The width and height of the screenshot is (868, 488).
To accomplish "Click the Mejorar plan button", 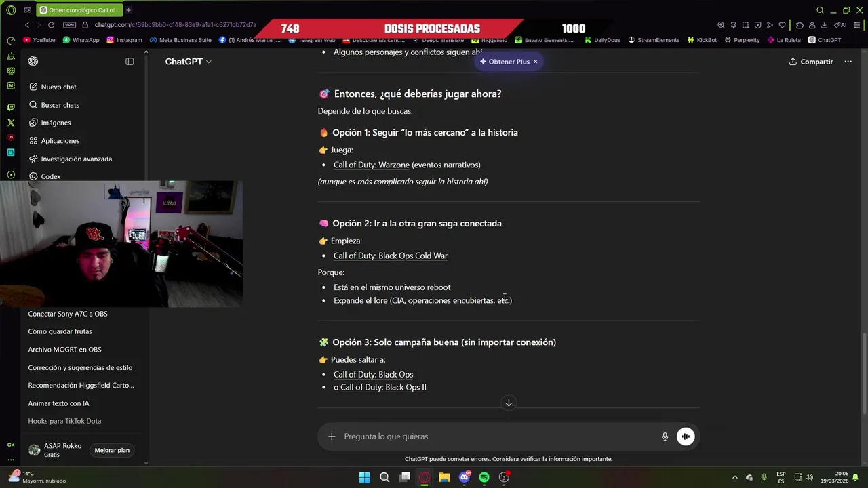I will tap(112, 450).
